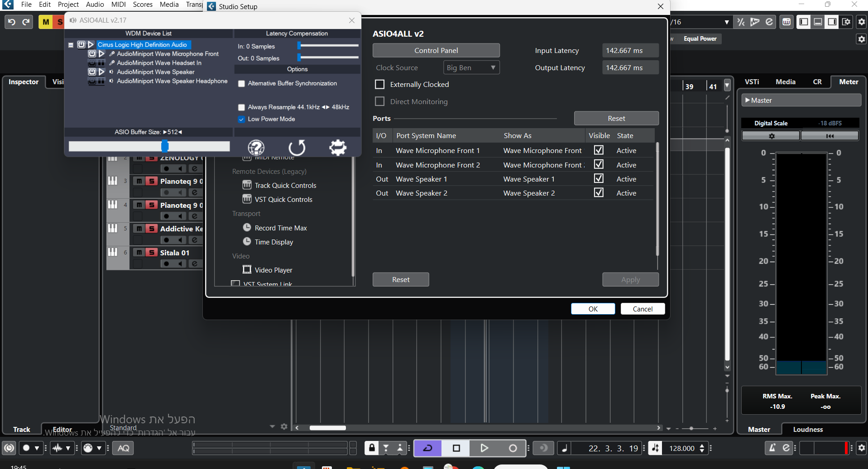Screen dimensions: 868x469
Task: Click OK in Studio Setup dialog
Action: click(x=593, y=309)
